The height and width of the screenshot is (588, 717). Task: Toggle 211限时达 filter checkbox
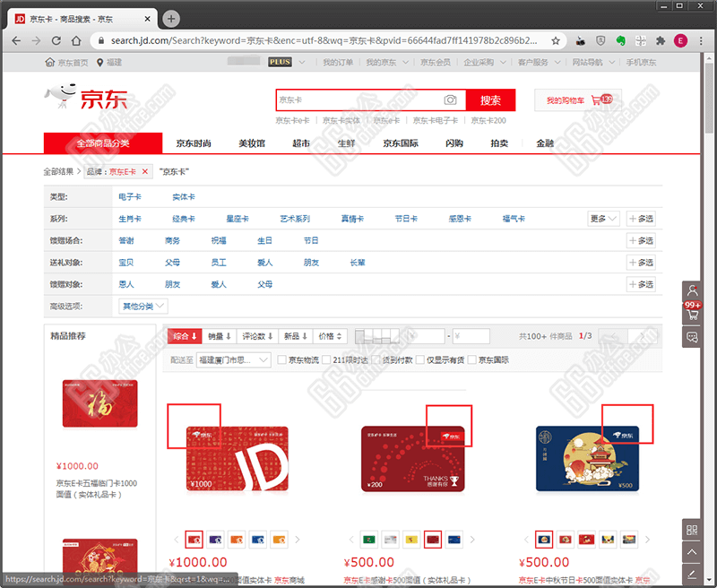(326, 359)
